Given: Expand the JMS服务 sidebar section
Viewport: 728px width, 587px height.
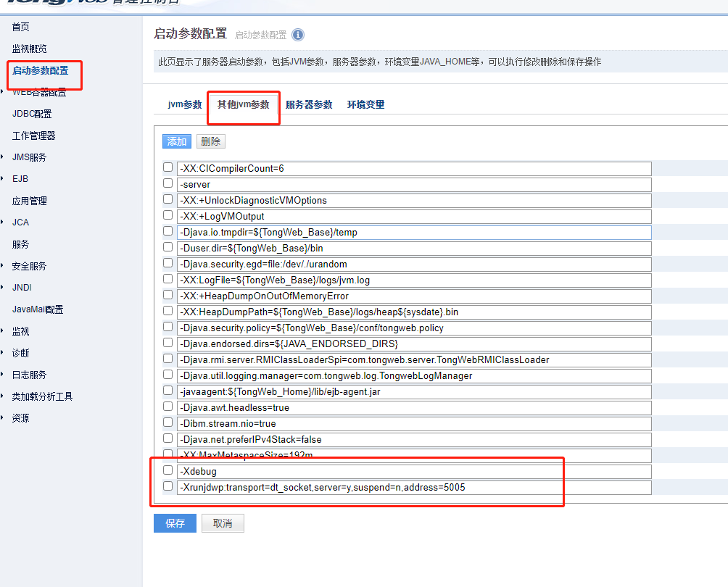Looking at the screenshot, I should click(30, 157).
